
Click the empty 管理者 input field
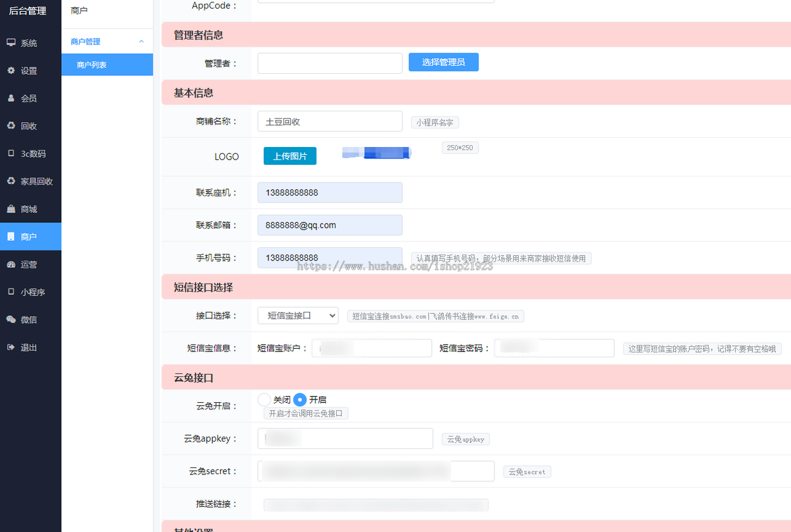[330, 63]
